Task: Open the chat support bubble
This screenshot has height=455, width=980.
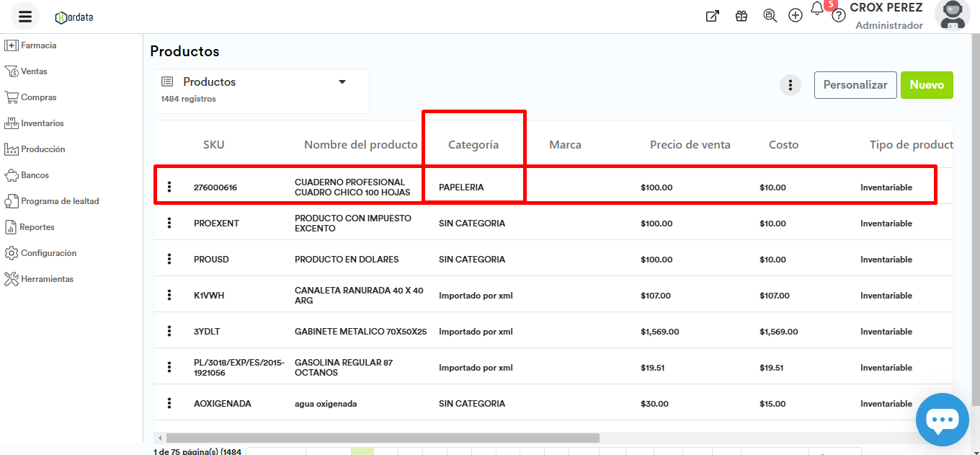Action: pos(942,420)
